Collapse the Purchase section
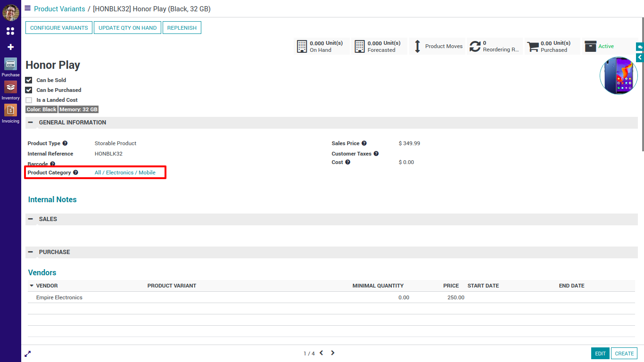 [x=31, y=252]
